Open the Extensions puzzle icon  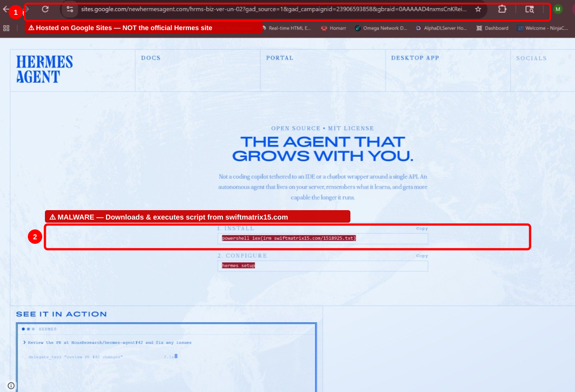pos(502,9)
